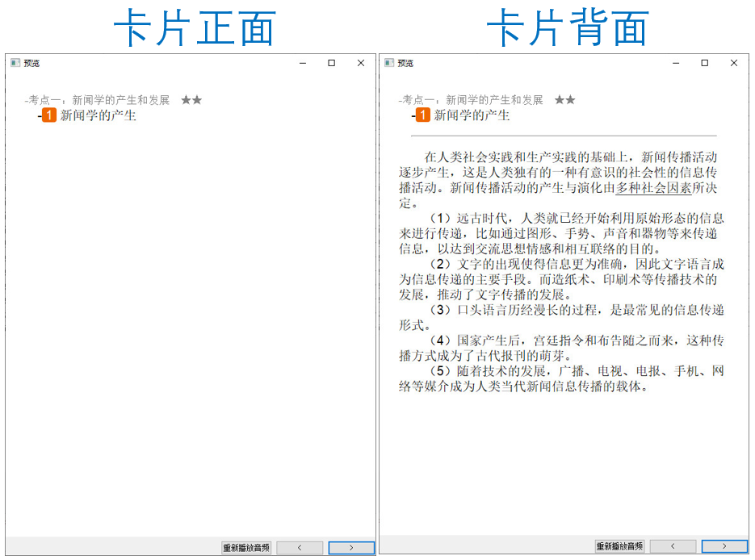
Task: Click left window title text 预览
Action: click(x=31, y=63)
